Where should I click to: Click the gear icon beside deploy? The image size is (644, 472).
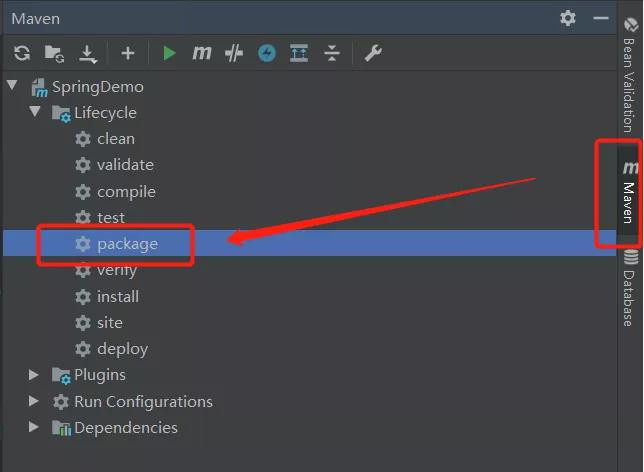click(83, 349)
